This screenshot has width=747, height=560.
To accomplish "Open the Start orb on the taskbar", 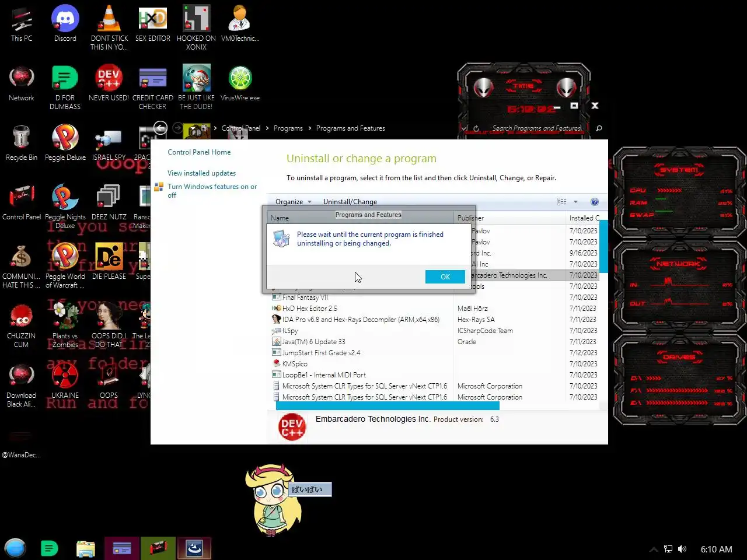I will [x=15, y=548].
